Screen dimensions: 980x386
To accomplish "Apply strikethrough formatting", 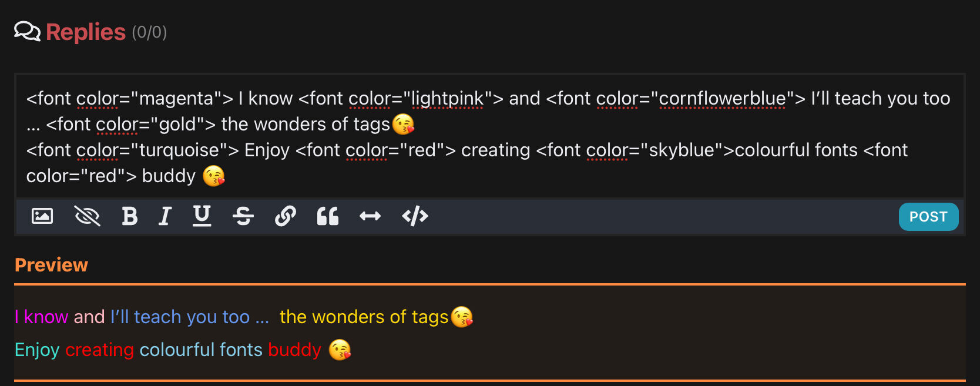I will tap(243, 216).
